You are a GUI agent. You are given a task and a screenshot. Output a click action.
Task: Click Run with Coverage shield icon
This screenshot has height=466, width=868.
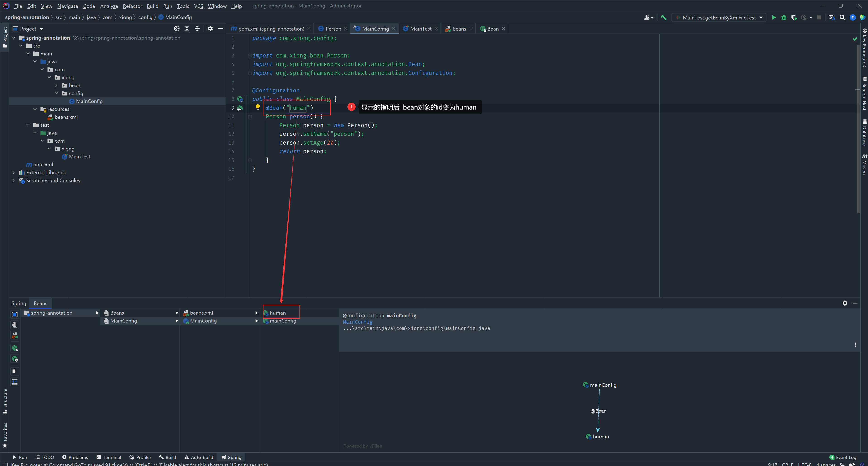pyautogui.click(x=794, y=17)
